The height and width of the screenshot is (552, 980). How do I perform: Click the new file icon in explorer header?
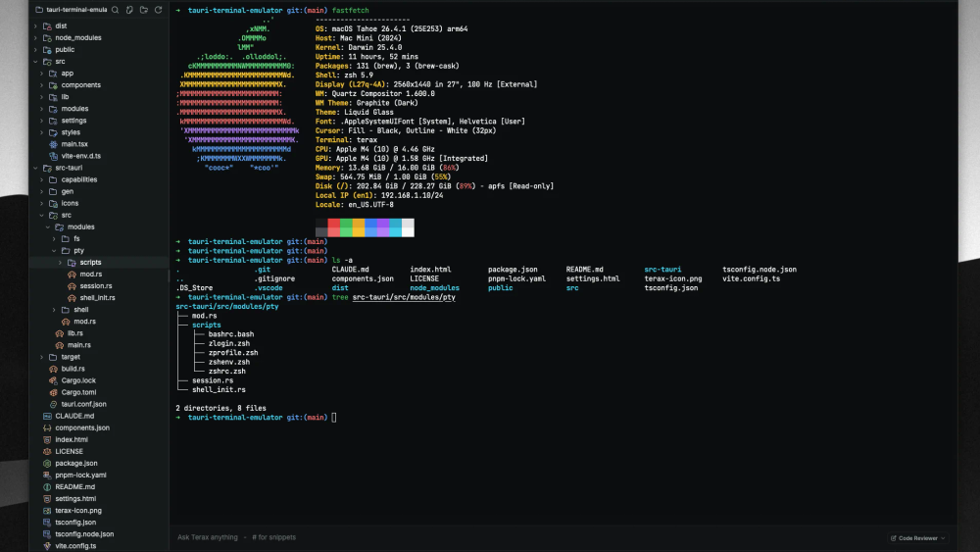[129, 10]
